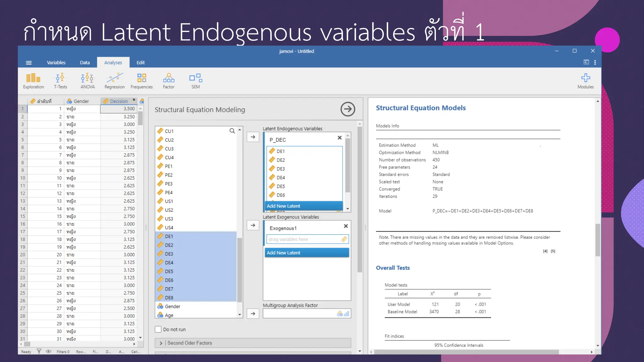The width and height of the screenshot is (644, 362).
Task: Open the SEM analysis menu
Action: (195, 81)
